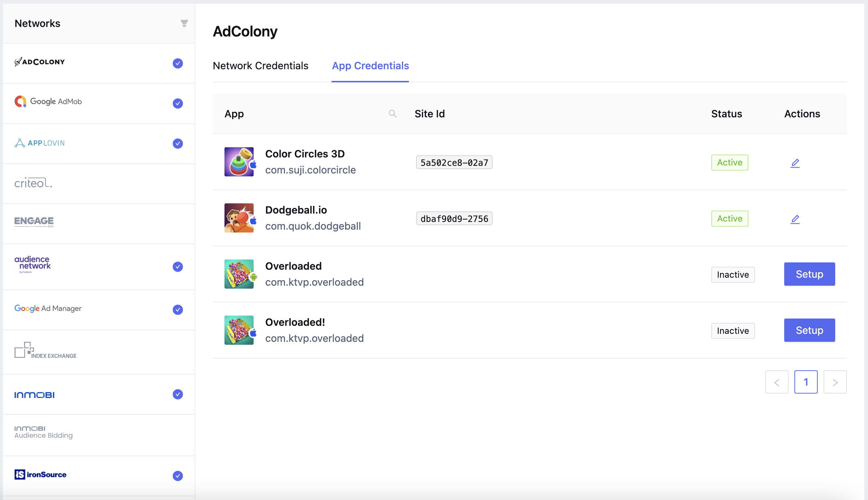Select the AdColony network logo
868x500 pixels.
coord(40,62)
